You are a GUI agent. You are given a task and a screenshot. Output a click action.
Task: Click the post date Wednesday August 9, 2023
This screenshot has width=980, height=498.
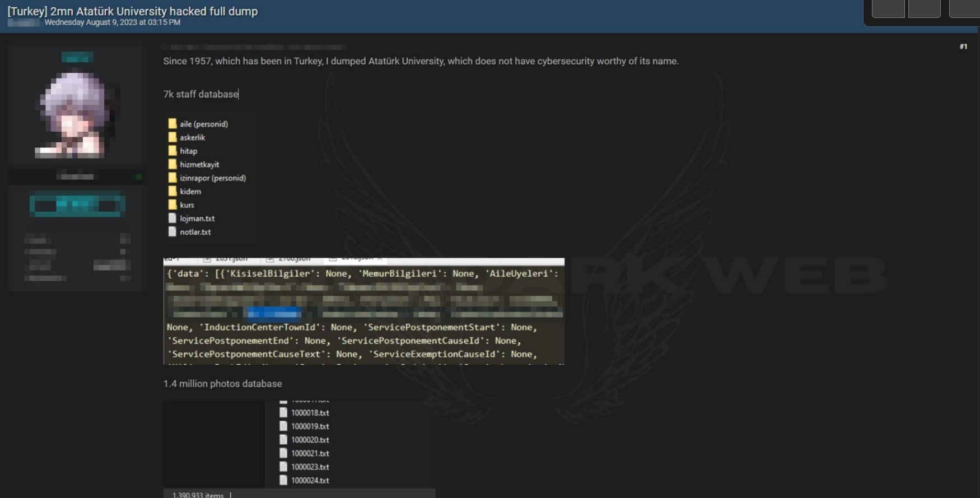pos(113,22)
